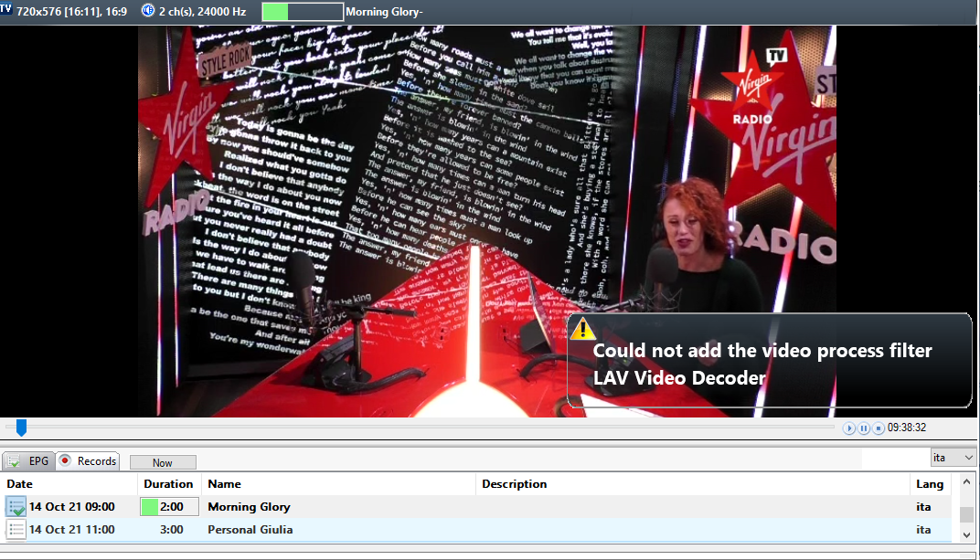Click the 720x576 resolution info text
980x560 pixels.
coord(71,11)
